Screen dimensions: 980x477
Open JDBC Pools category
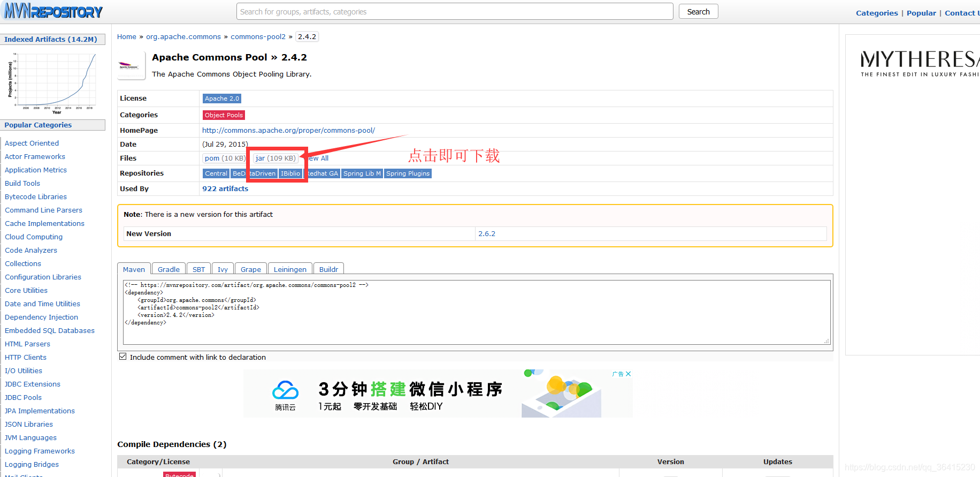[x=23, y=397]
